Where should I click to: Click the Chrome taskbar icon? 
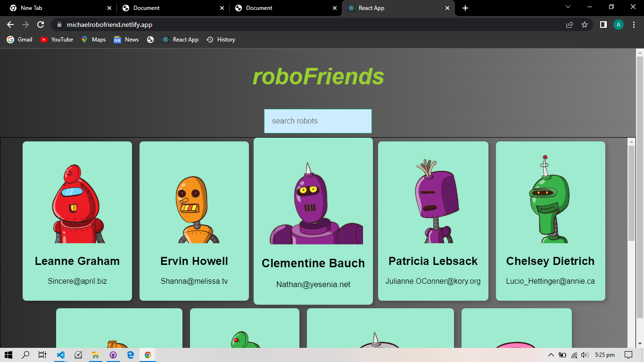click(148, 355)
